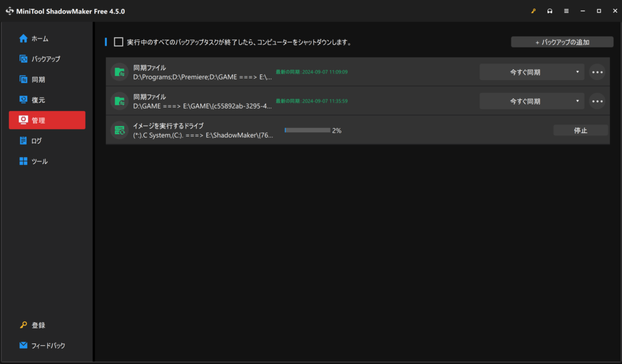Screen dimensions: 622x364
Task: Click the 登録 key icon in sidebar
Action: pos(24,325)
